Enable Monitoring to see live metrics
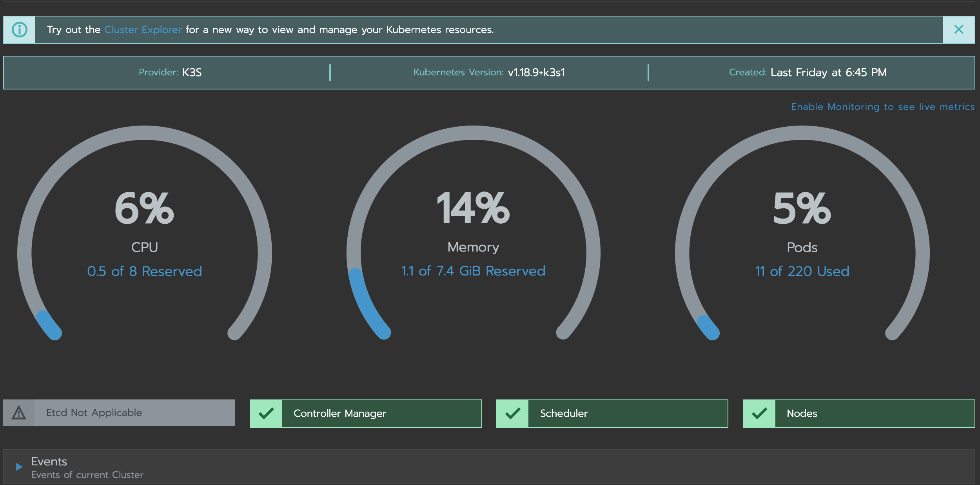Viewport: 980px width, 485px height. (x=882, y=106)
